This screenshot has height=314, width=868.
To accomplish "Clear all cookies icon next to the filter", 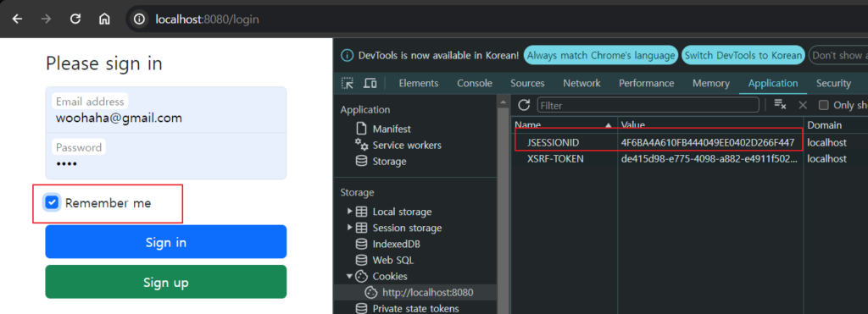I will (781, 105).
